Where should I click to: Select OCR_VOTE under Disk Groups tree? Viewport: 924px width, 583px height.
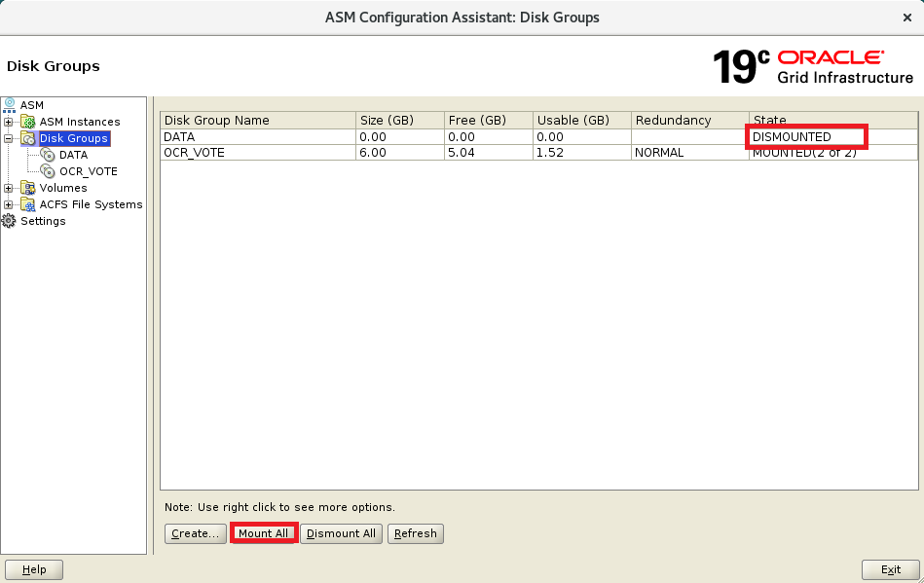(x=89, y=171)
